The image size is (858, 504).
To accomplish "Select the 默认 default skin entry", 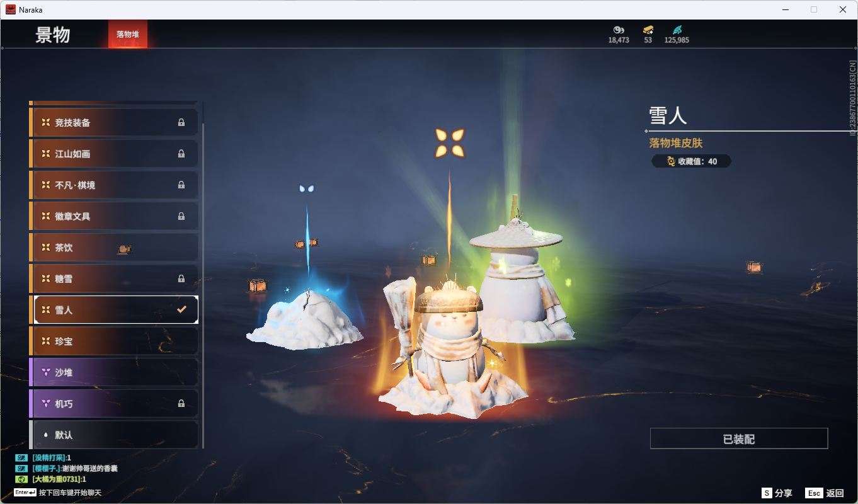I will pos(114,435).
